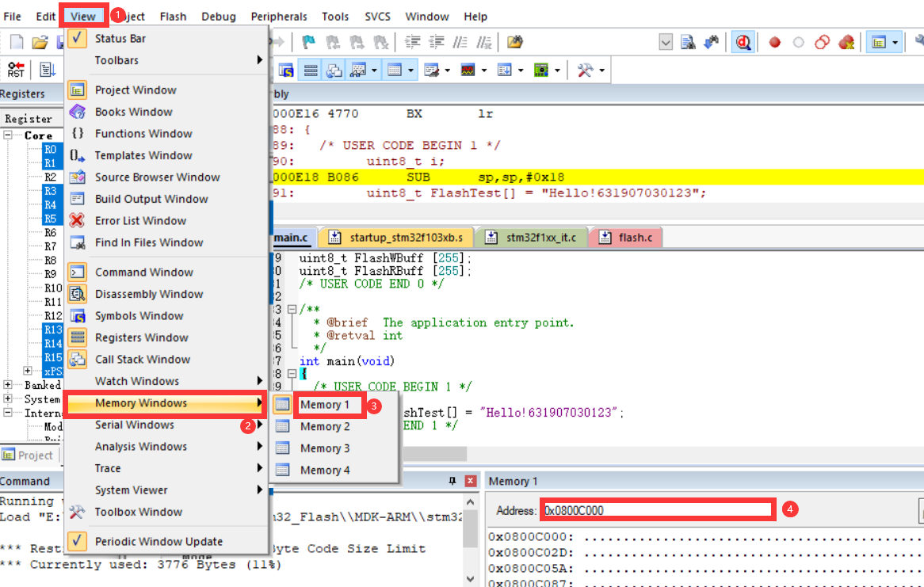Jump to the previous bookmark

click(x=333, y=42)
